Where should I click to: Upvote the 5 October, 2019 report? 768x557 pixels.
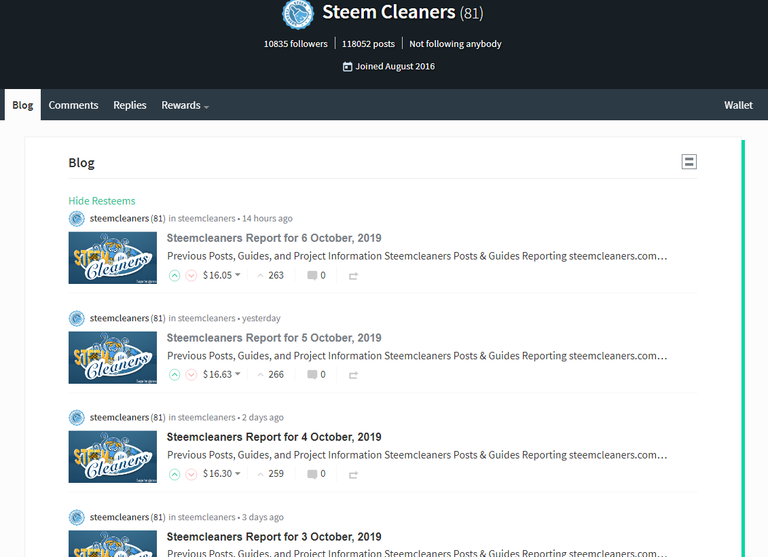pos(174,375)
